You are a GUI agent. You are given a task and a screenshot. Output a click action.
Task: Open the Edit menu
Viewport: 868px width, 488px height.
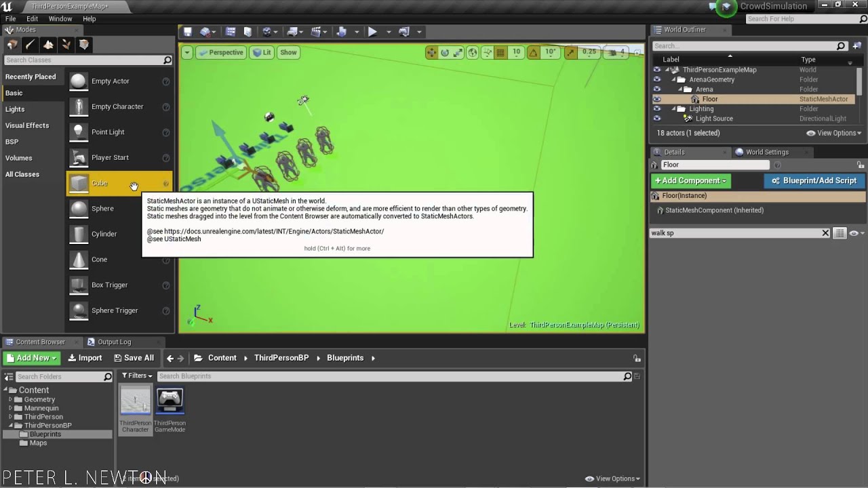(x=32, y=19)
